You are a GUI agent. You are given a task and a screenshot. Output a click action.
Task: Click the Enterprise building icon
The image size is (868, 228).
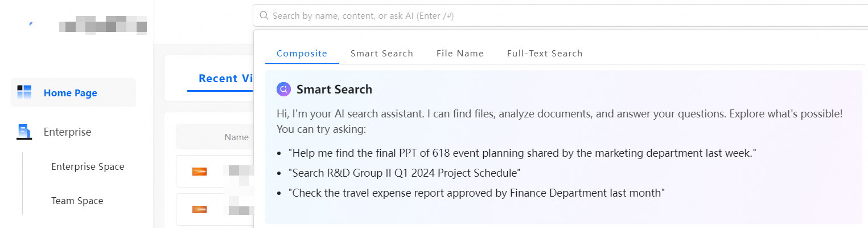[24, 132]
